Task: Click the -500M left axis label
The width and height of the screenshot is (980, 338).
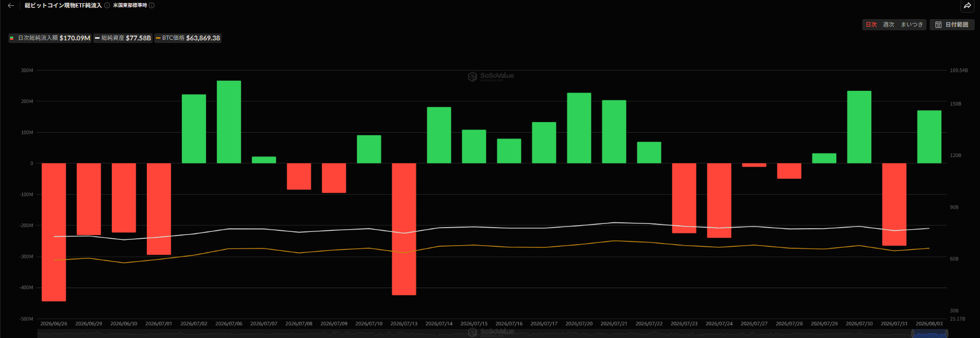Action: click(x=26, y=319)
